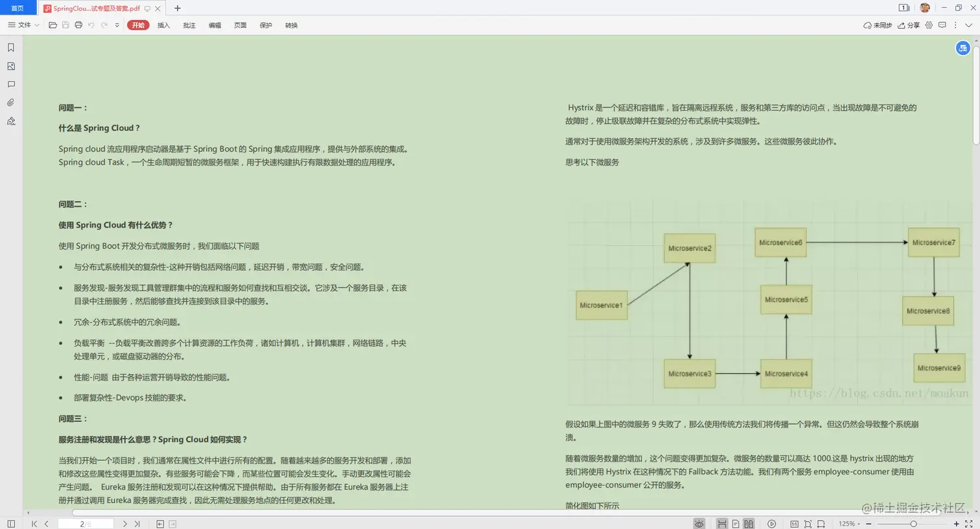Click the Print icon in the toolbar
Viewport: 980px width, 529px height.
click(x=78, y=25)
